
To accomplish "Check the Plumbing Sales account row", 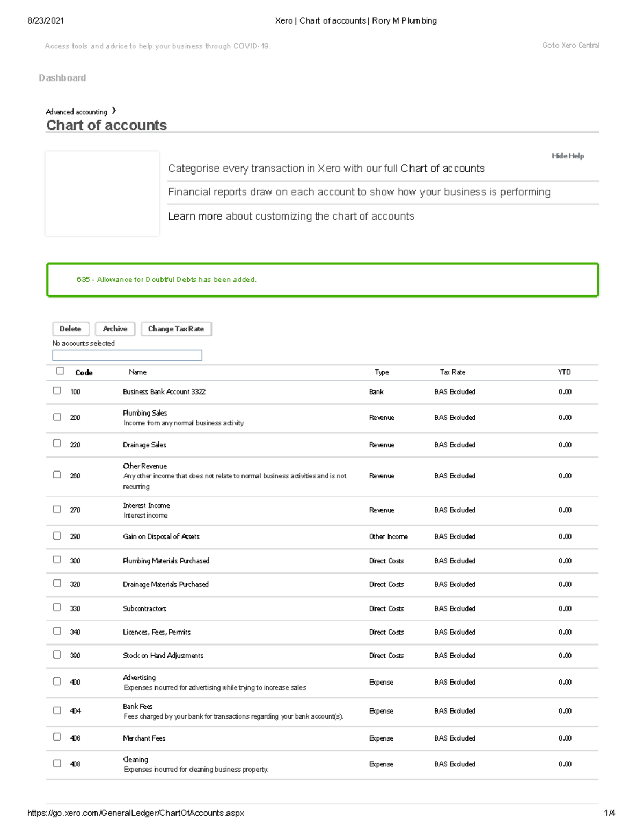I will point(57,416).
